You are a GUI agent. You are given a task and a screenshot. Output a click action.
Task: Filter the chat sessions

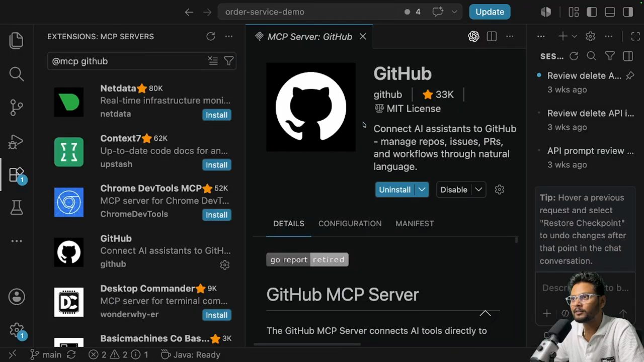(x=610, y=56)
